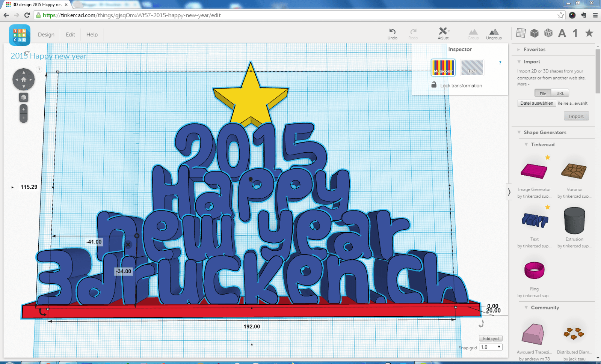This screenshot has height=364, width=601.
Task: Orbit view up with the up arrow
Action: 24,72
